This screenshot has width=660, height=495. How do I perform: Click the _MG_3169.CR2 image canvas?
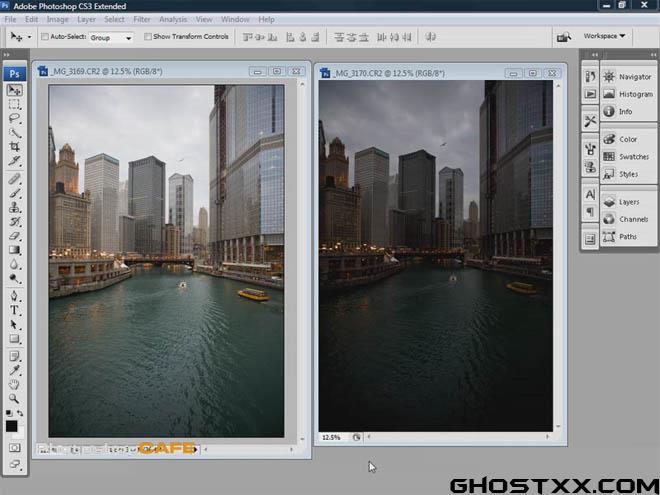(166, 261)
